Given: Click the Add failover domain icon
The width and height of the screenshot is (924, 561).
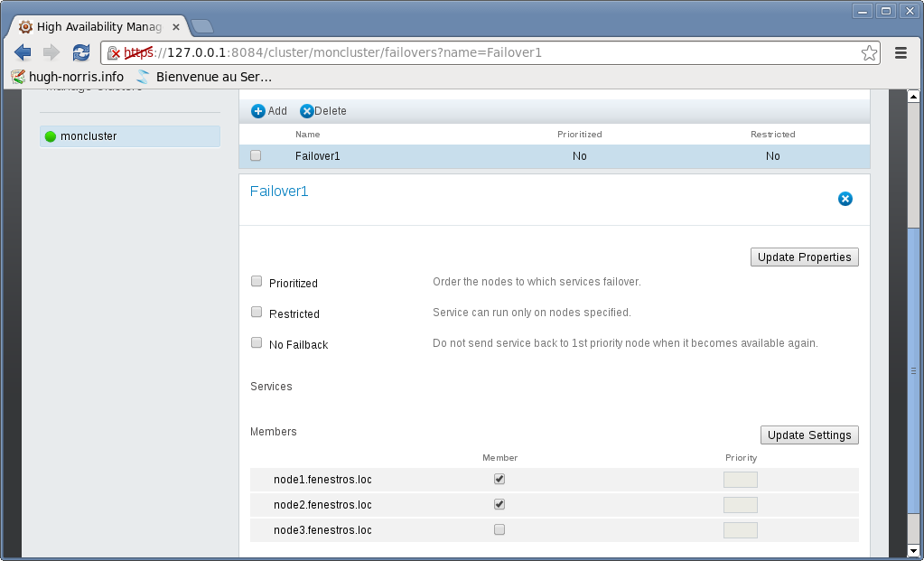Looking at the screenshot, I should point(258,111).
